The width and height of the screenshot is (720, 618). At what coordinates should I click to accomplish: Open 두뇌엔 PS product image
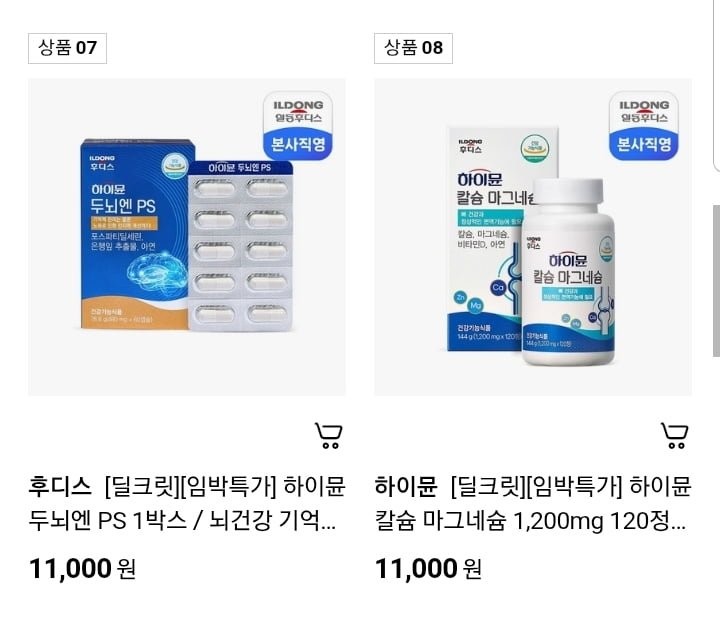pos(187,237)
